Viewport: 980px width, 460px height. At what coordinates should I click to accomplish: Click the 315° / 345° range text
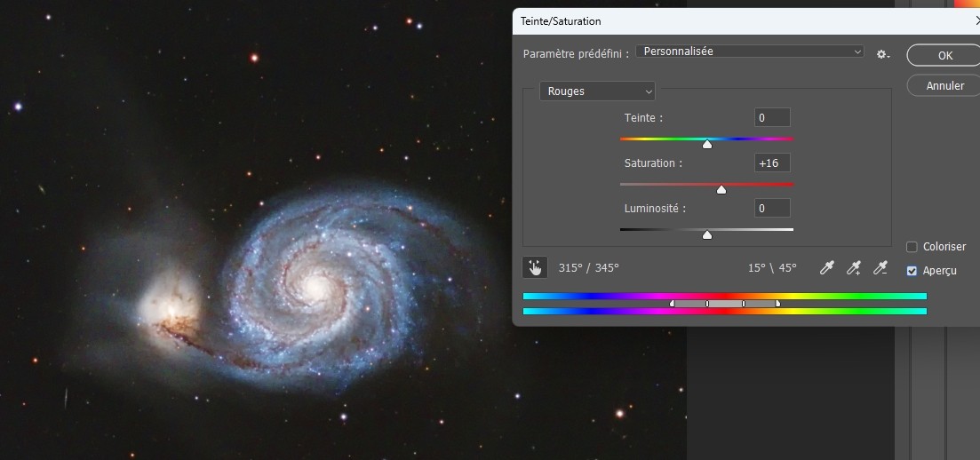click(x=588, y=267)
